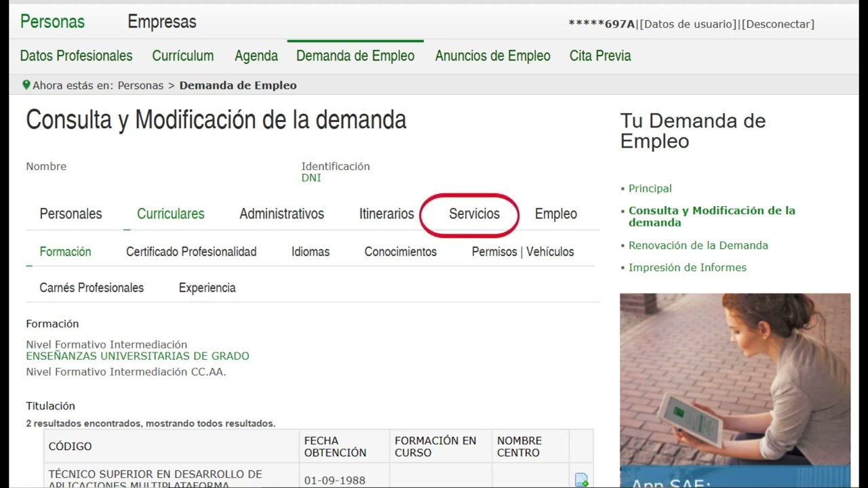The height and width of the screenshot is (488, 868).
Task: Click TÉCNICO SUPERIOR EN DESARROLLO row text
Action: [155, 479]
